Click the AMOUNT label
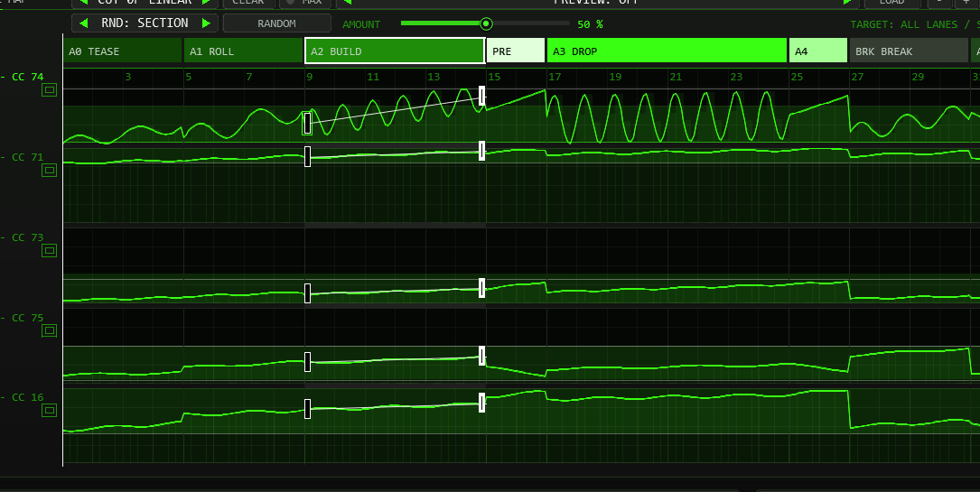 [x=361, y=24]
